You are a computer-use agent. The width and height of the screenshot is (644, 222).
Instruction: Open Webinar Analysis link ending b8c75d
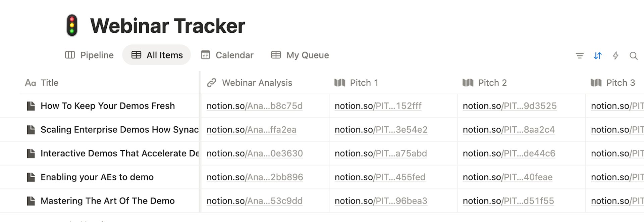[254, 106]
